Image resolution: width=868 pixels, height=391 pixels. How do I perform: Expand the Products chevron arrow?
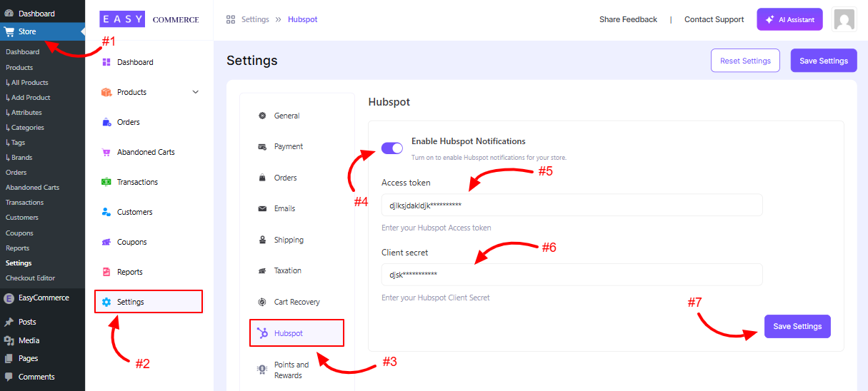(x=196, y=92)
